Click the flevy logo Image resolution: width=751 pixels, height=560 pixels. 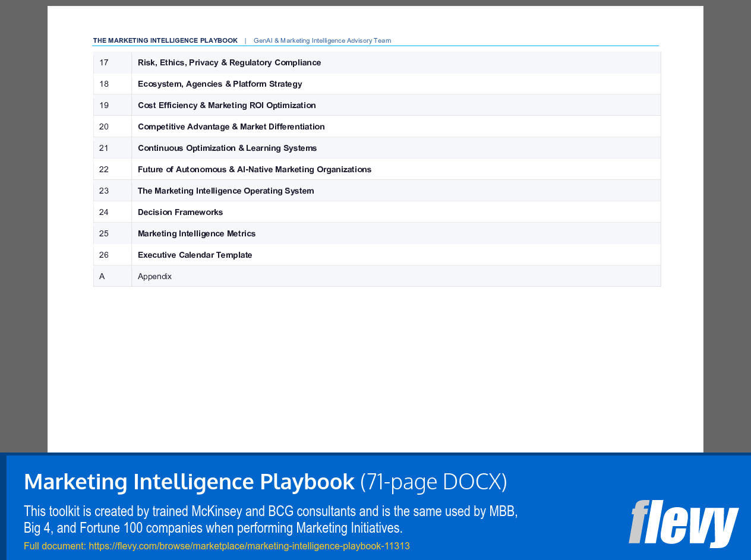tap(683, 524)
